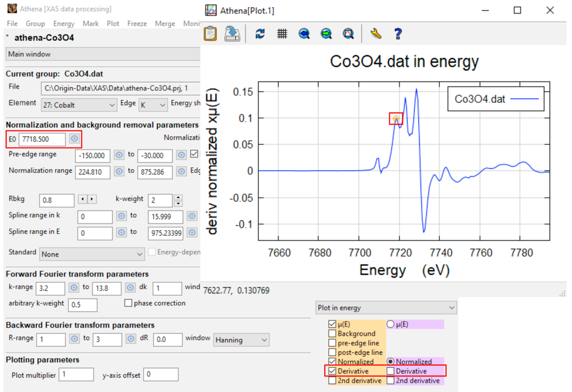This screenshot has height=392, width=572.
Task: Open the Element 27: Cobalt dropdown
Action: coord(78,105)
